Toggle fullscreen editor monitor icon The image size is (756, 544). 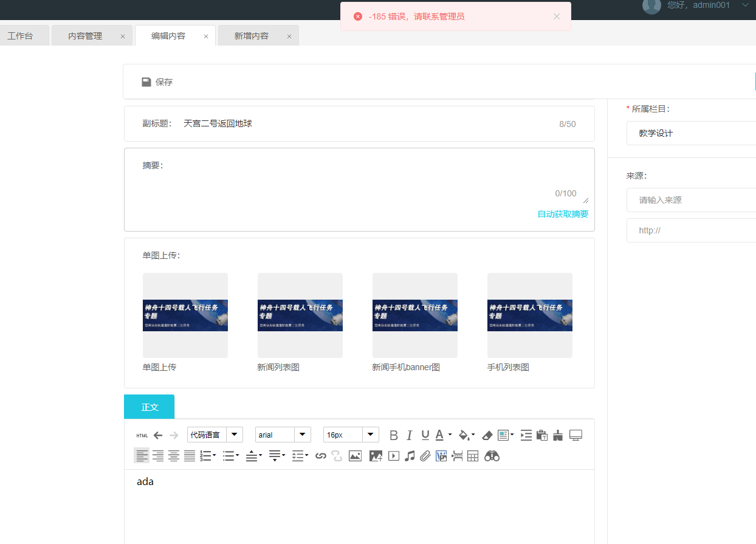coord(576,435)
